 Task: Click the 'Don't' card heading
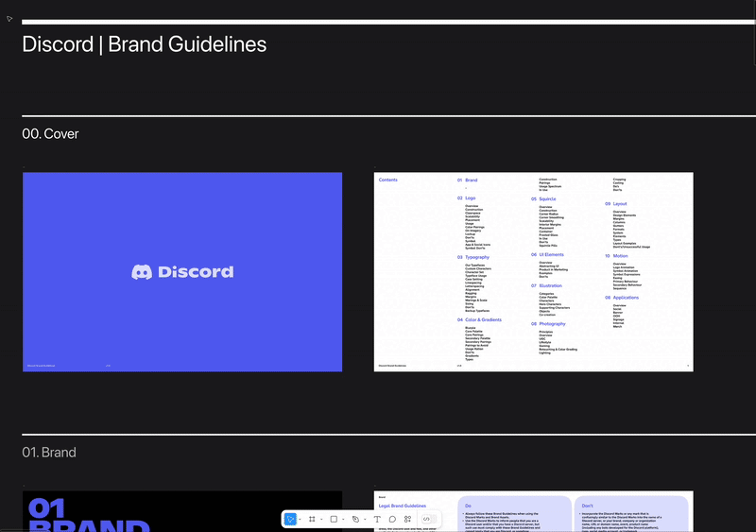click(587, 506)
